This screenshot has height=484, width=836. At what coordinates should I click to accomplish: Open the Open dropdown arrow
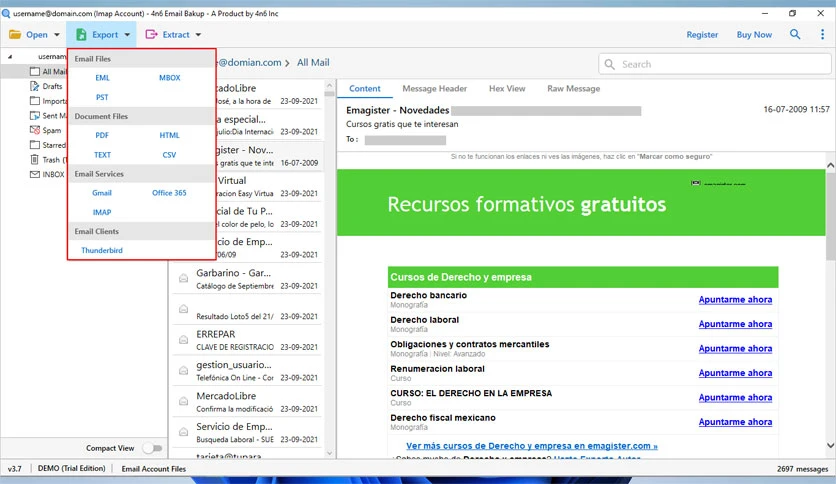pyautogui.click(x=57, y=35)
